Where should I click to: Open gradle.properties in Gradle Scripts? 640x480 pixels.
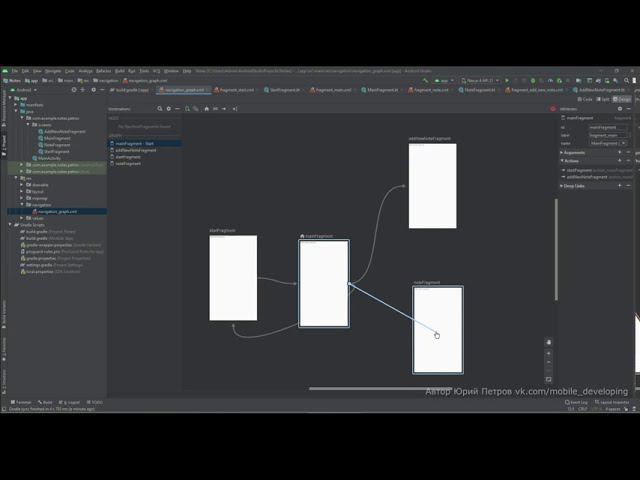click(x=56, y=258)
